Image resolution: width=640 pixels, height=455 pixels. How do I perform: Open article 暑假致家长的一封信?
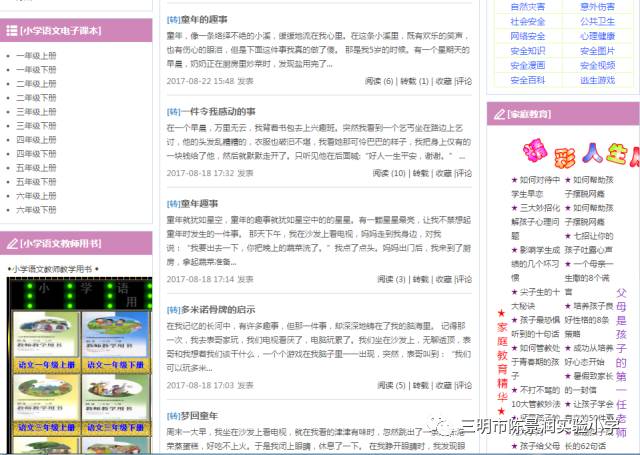589,383
